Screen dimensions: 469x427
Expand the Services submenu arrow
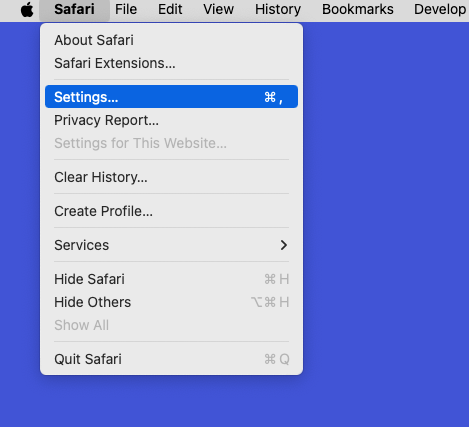(x=284, y=245)
